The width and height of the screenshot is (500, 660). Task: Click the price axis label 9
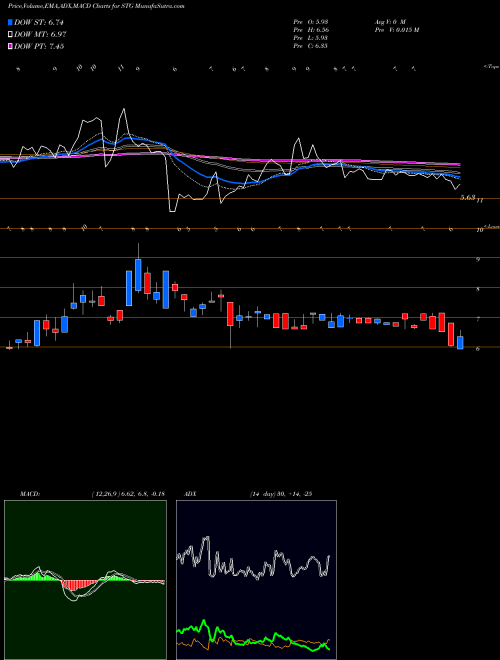[x=478, y=260]
